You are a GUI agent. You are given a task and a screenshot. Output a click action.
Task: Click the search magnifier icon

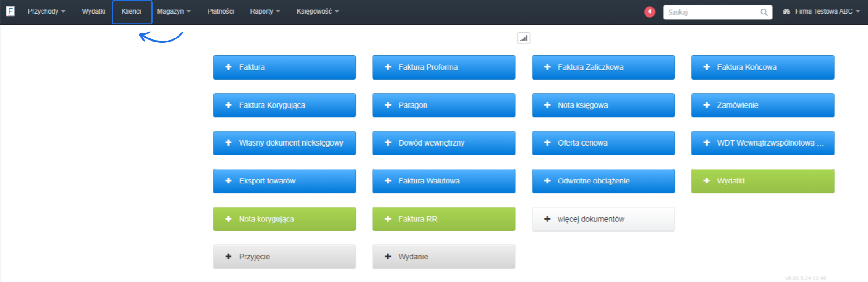click(764, 12)
